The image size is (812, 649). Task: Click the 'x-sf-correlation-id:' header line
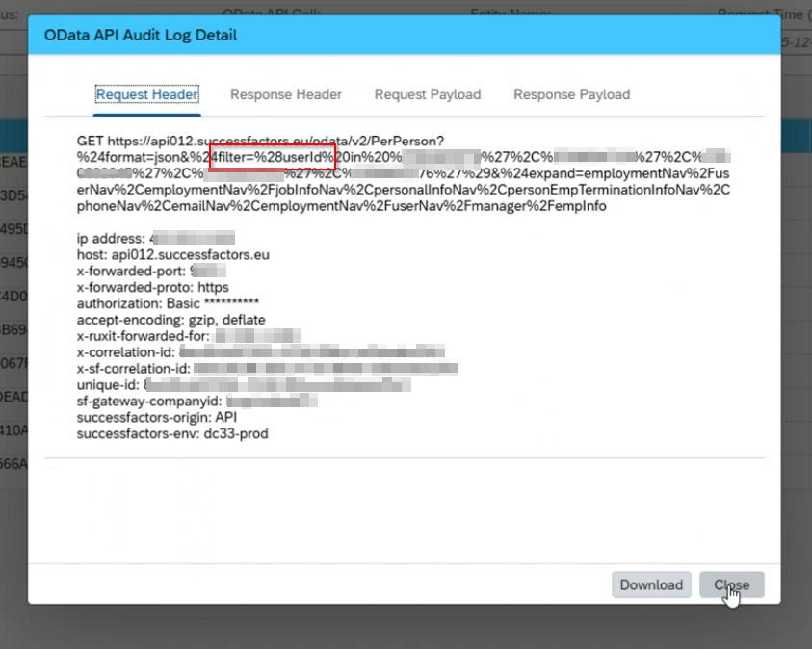pyautogui.click(x=267, y=369)
